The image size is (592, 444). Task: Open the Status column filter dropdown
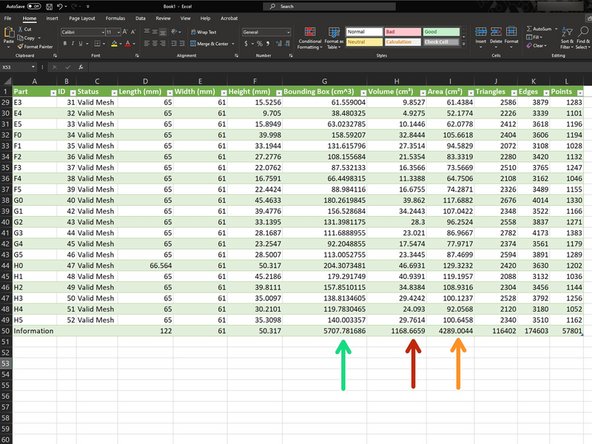114,92
